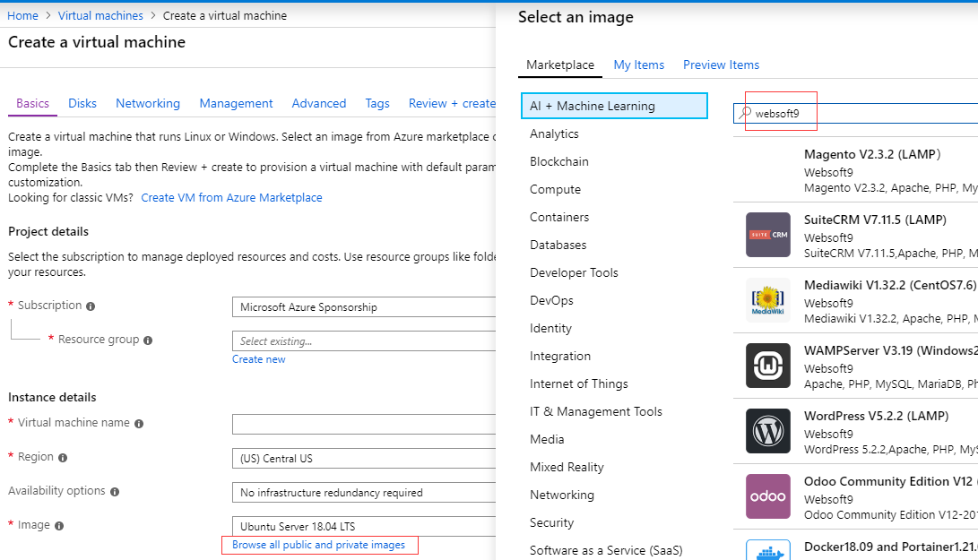Click the Virtual machine name field
The height and width of the screenshot is (560, 978).
363,424
